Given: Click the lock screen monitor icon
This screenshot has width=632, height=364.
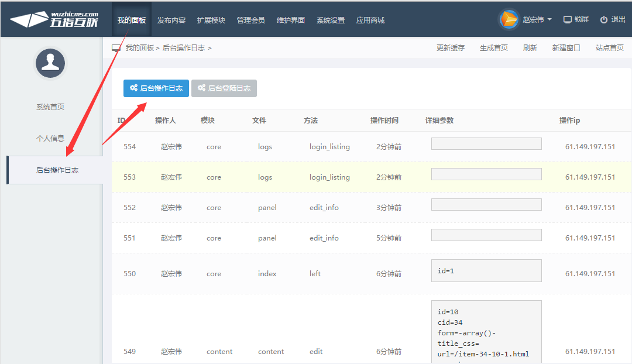Looking at the screenshot, I should (568, 20).
